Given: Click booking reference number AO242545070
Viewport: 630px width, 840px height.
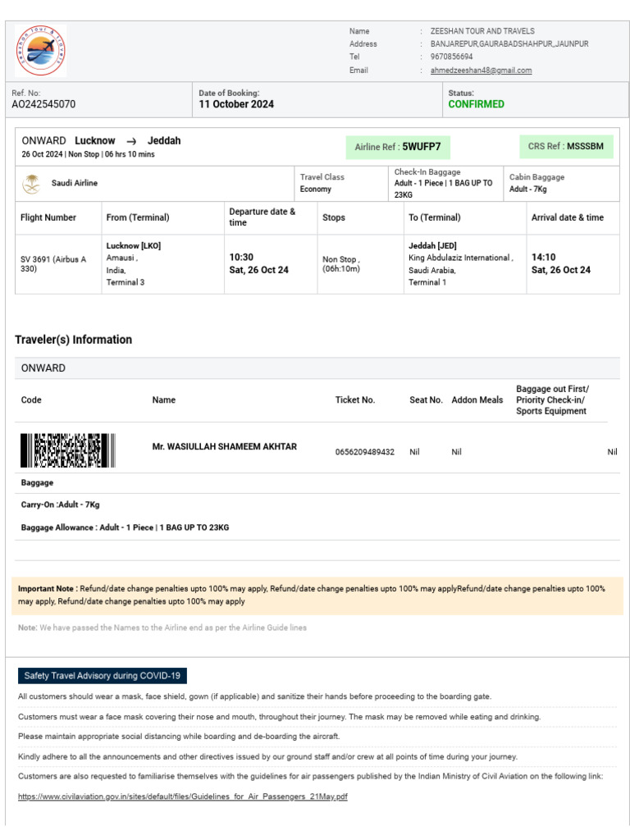Looking at the screenshot, I should (43, 104).
